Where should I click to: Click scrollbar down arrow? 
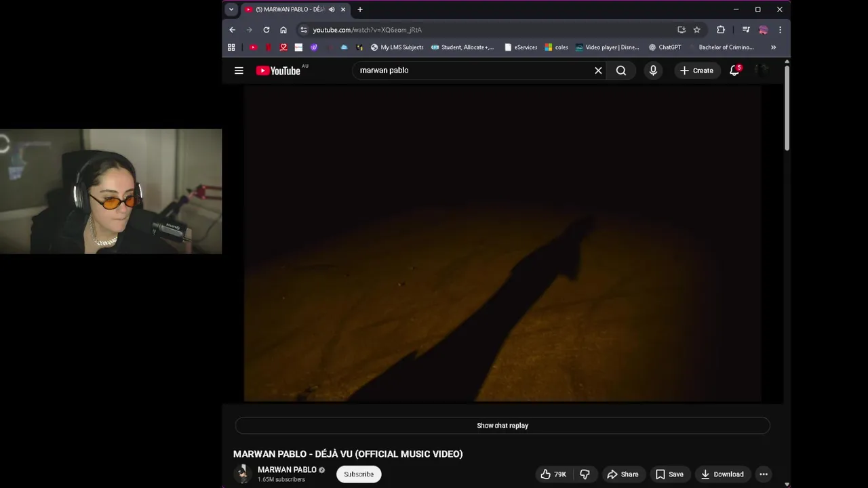(x=787, y=484)
